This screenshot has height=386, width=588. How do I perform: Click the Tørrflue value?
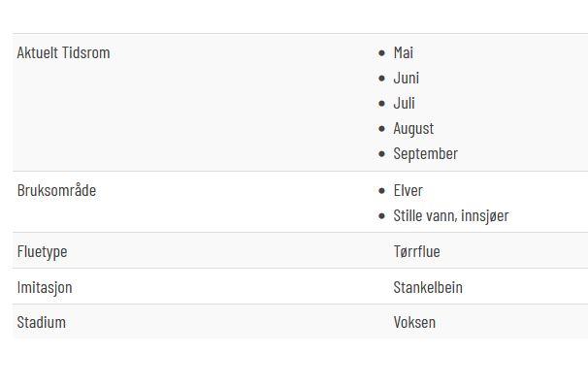click(x=416, y=251)
